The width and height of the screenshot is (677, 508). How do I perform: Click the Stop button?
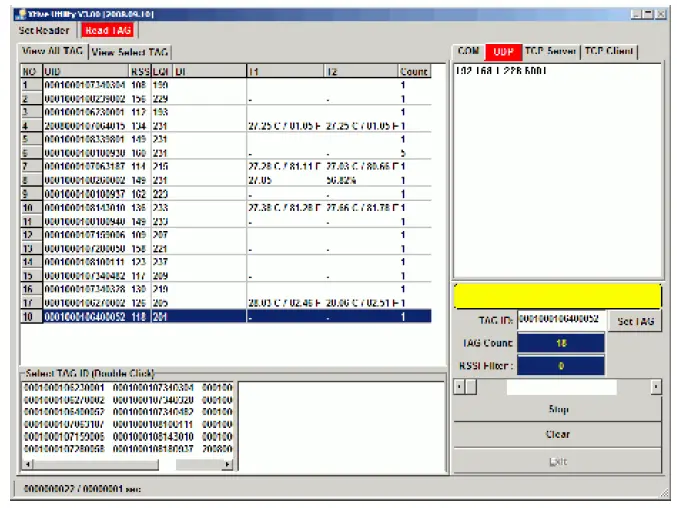[557, 409]
